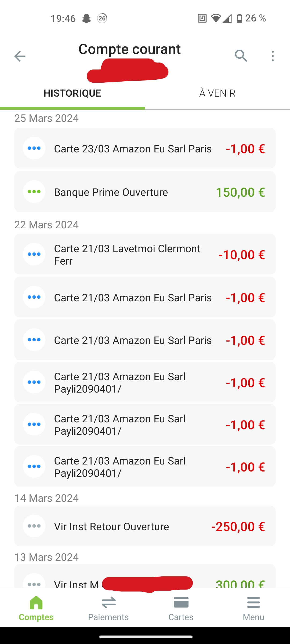Tap blue dots icon on 23/03 Amazon transaction

[x=34, y=148]
